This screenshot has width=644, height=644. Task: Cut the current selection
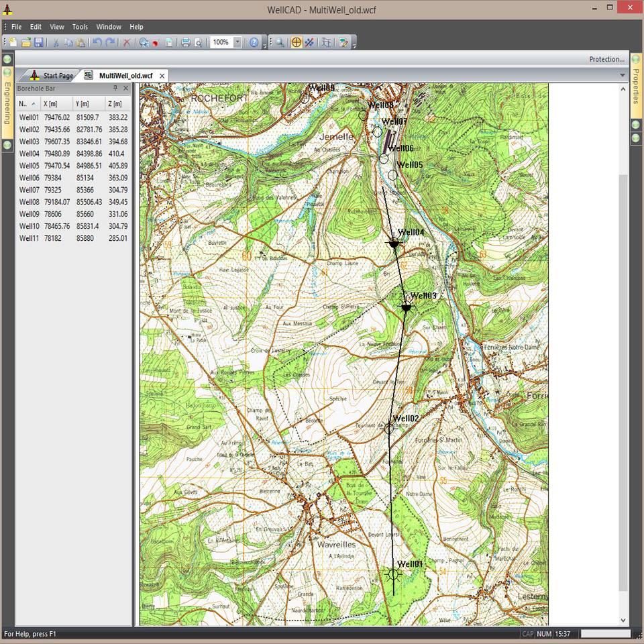click(58, 42)
